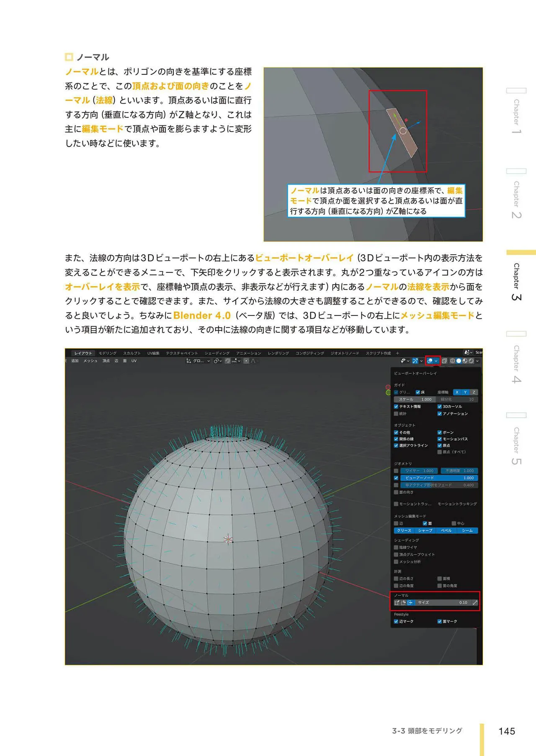Enable the メッシュ分析 checkbox
The image size is (536, 756).
tap(396, 562)
